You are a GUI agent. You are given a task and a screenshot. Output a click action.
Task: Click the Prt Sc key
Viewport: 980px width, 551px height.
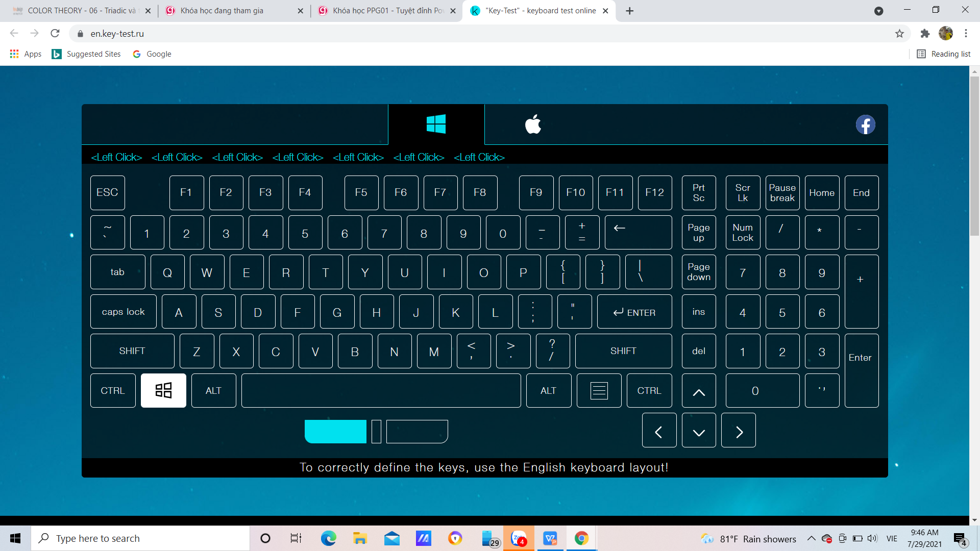click(699, 192)
